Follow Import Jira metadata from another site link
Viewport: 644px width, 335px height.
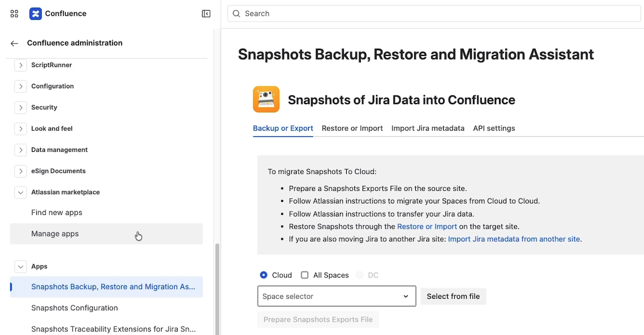click(x=514, y=239)
